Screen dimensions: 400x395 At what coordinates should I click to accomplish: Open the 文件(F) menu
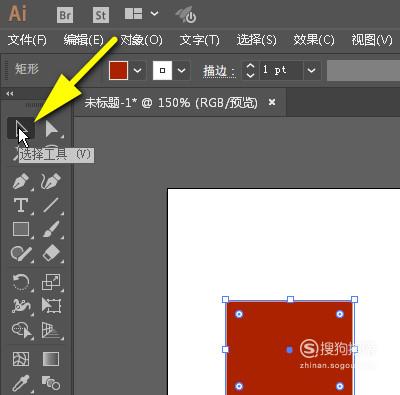pos(27,40)
